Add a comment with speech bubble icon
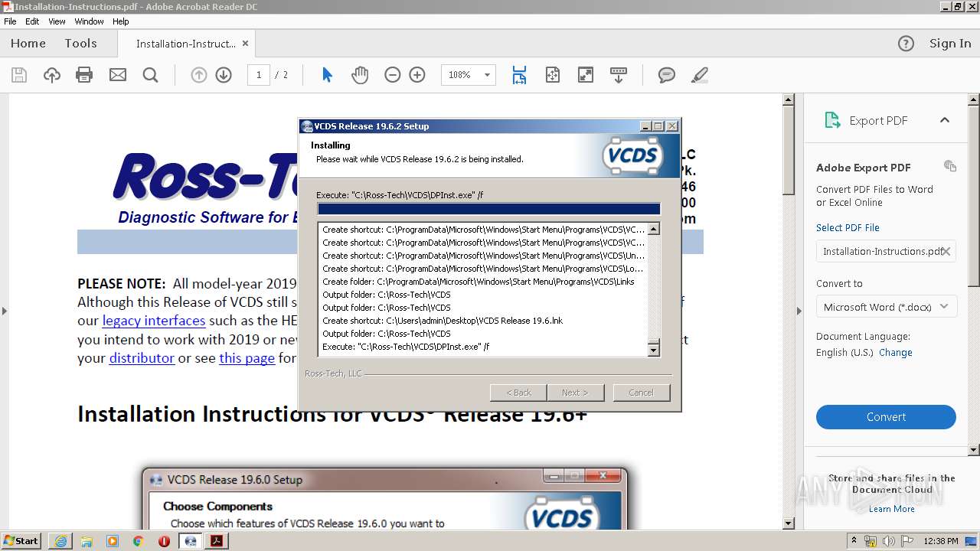The height and width of the screenshot is (551, 980). click(x=667, y=75)
